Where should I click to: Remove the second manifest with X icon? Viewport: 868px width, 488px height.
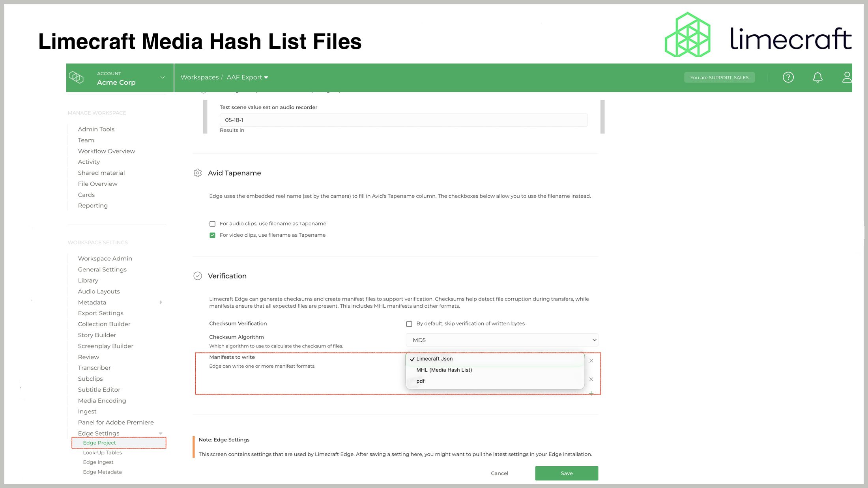click(591, 379)
